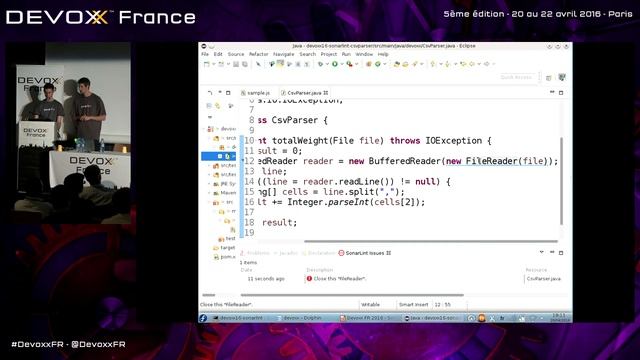Click the Debug bug icon in toolbar
Screen dimensions: 640x360
pos(320,64)
